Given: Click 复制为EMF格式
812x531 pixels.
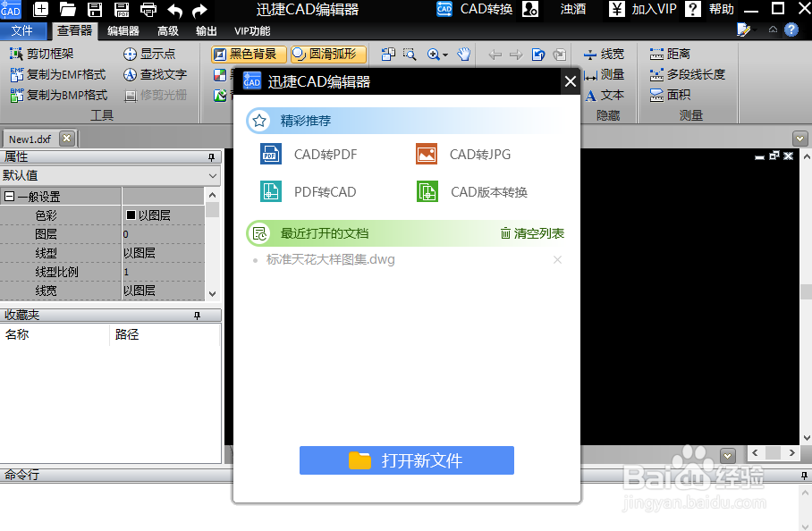Looking at the screenshot, I should click(58, 74).
